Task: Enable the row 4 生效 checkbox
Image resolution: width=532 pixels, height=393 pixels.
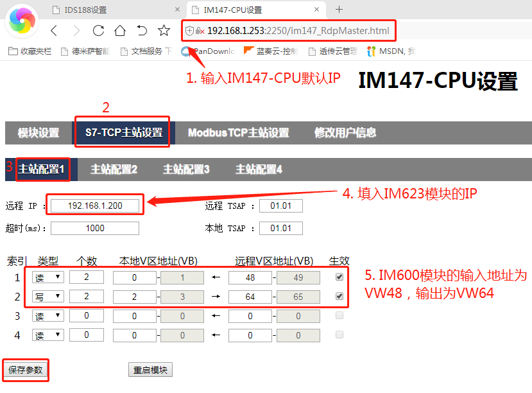Action: point(339,335)
